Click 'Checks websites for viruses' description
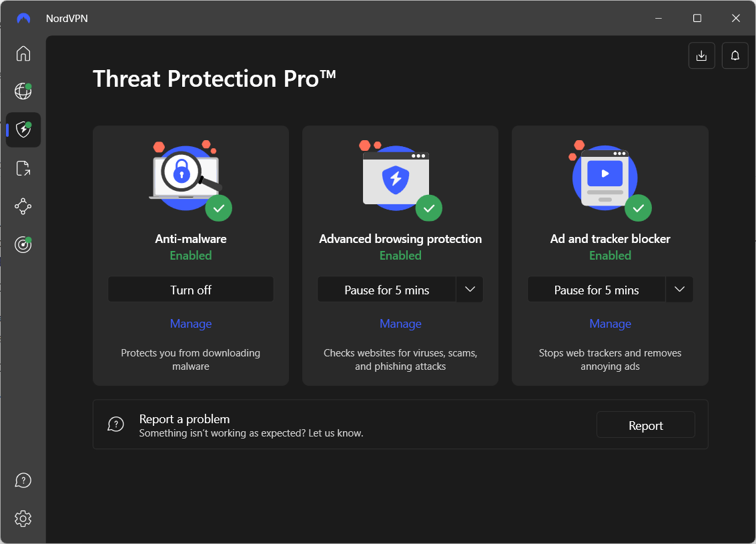The image size is (756, 544). (x=400, y=359)
